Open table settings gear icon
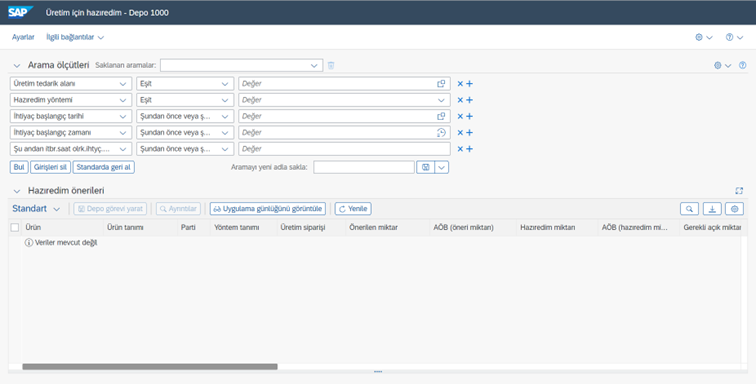The image size is (756, 384). coord(734,209)
